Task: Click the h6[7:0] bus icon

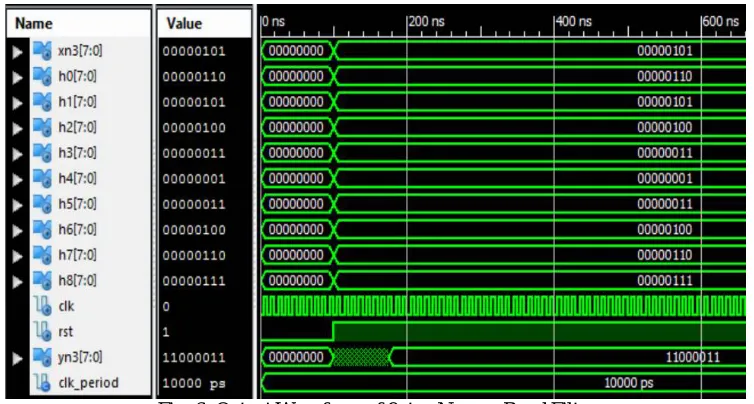Action: click(42, 230)
